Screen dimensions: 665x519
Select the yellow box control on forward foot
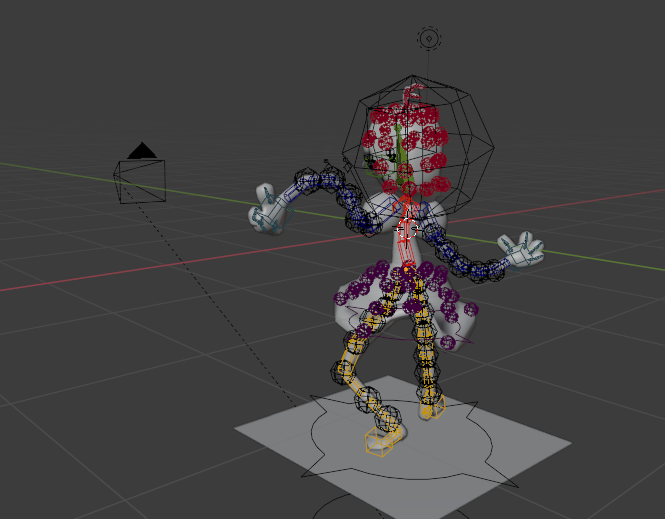(x=380, y=441)
